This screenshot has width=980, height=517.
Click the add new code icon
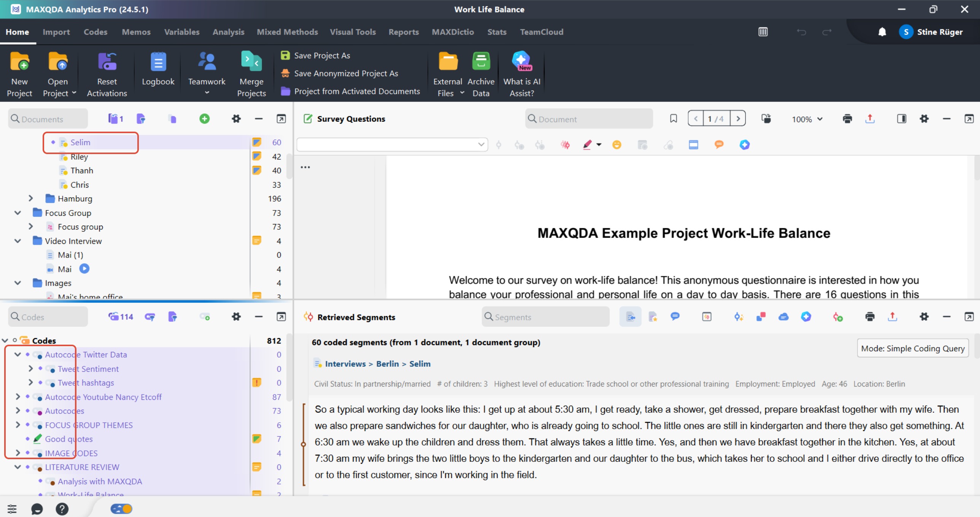click(x=205, y=317)
